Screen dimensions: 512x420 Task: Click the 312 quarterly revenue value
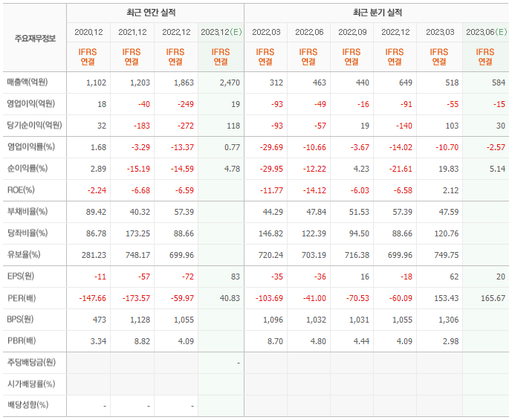[x=276, y=83]
